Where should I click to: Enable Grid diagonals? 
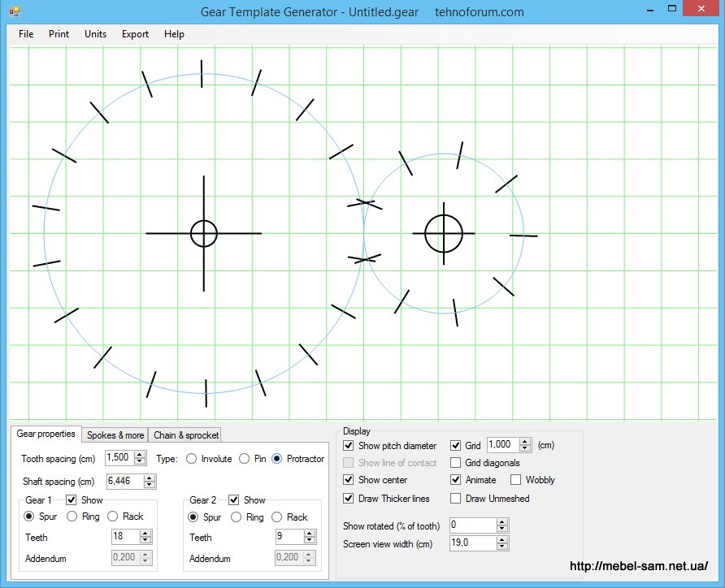[x=456, y=463]
